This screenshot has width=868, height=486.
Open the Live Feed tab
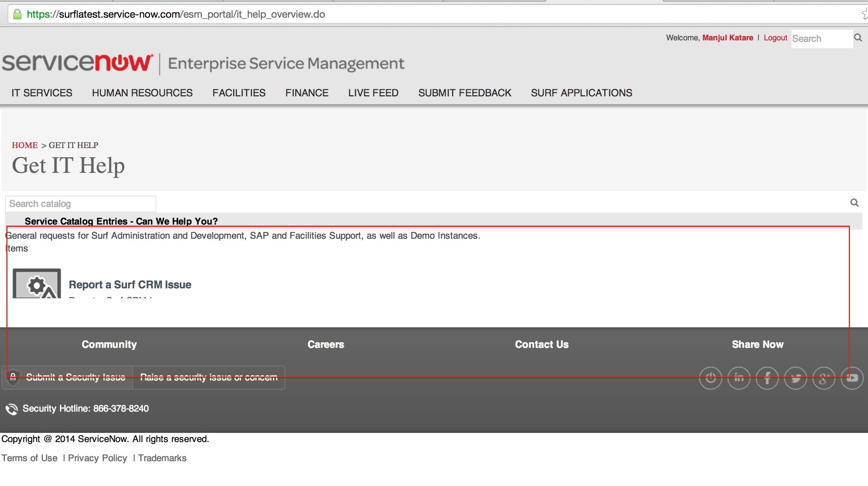point(373,93)
